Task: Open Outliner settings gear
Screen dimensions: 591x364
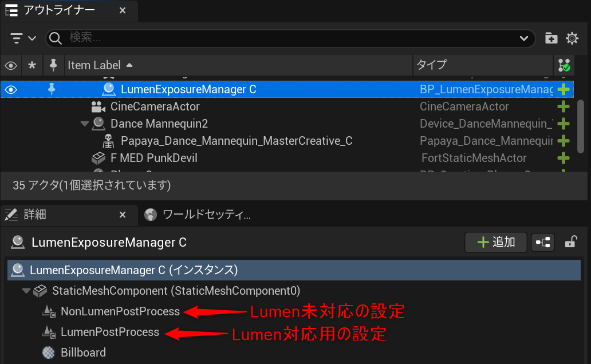Action: tap(572, 38)
